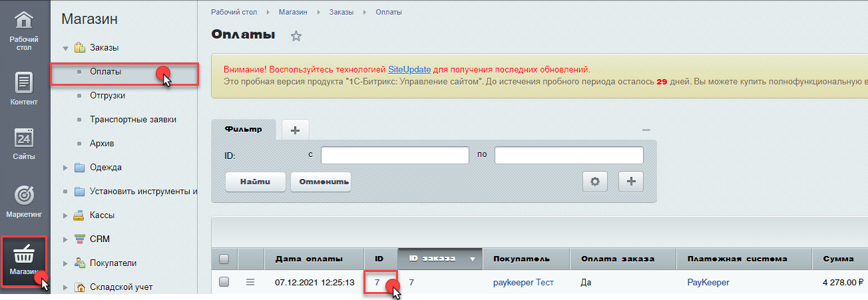Open filter settings gear button
This screenshot has height=300, width=868.
pyautogui.click(x=596, y=181)
